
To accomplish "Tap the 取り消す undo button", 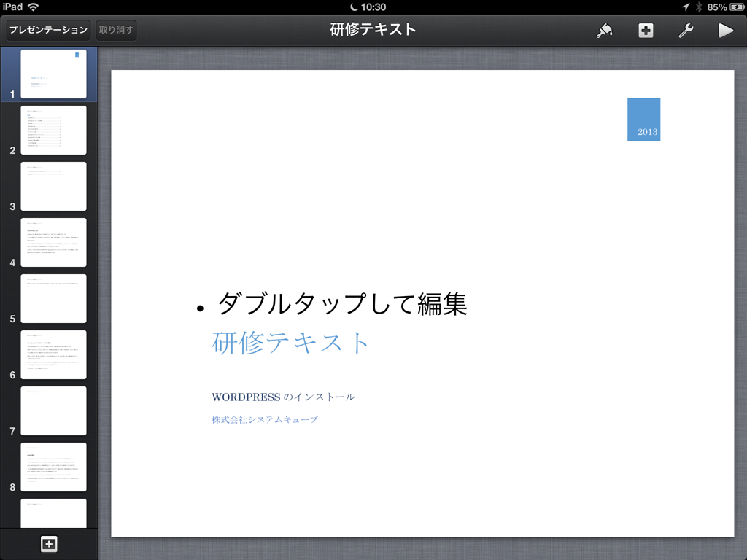I will tap(116, 30).
